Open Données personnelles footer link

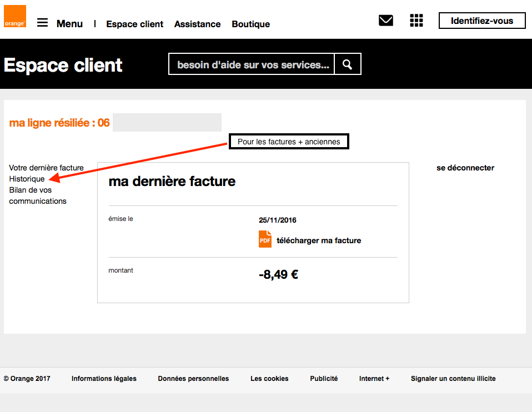pos(193,379)
